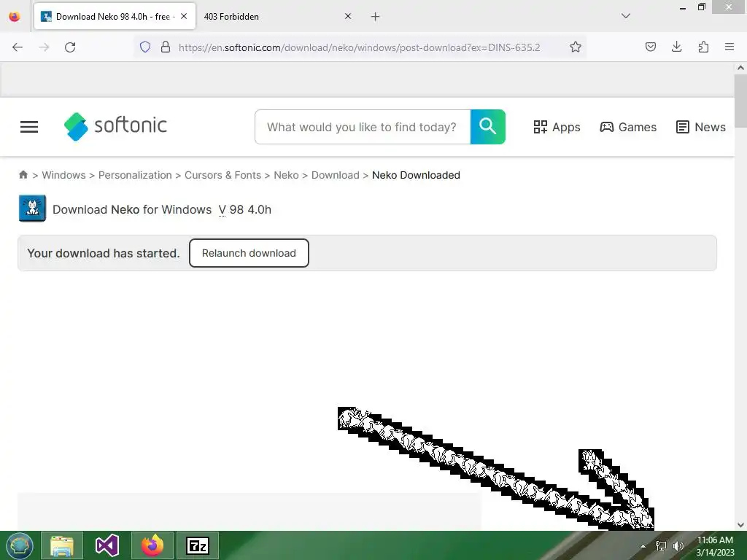Open the Firefox application menu
Screen dimensions: 747x560
click(x=729, y=47)
